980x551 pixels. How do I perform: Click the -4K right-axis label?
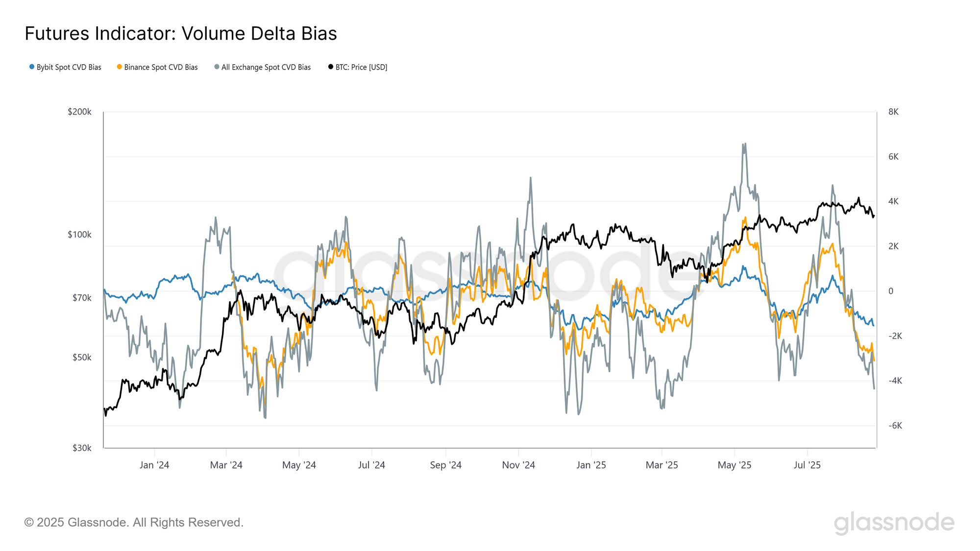click(895, 381)
